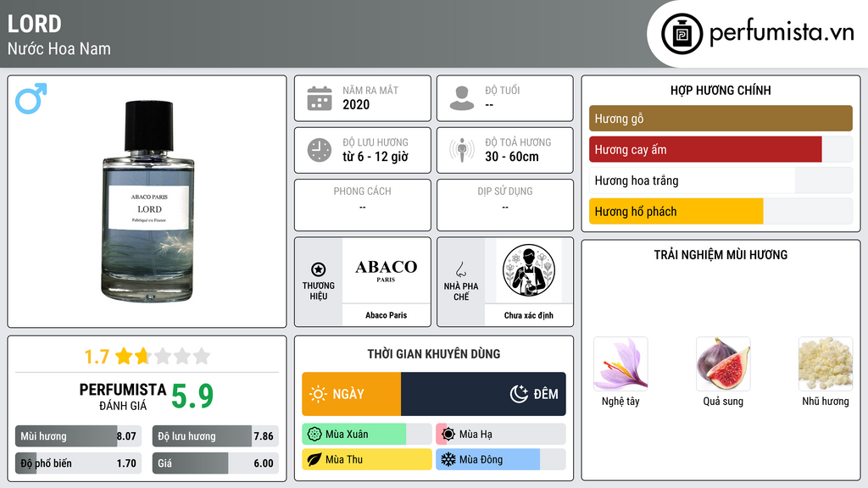Viewport: 868px width, 488px height.
Task: Click the Mùi hương score bar
Action: point(79,436)
